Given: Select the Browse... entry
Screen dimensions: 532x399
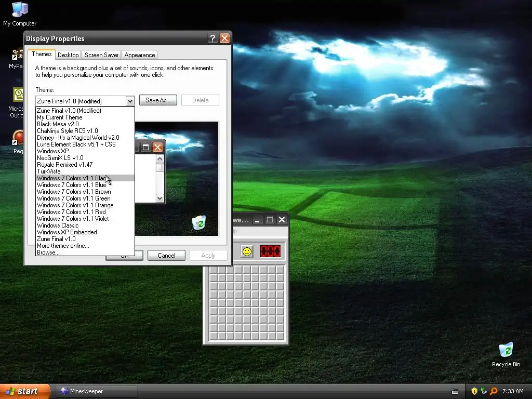Looking at the screenshot, I should point(85,252).
